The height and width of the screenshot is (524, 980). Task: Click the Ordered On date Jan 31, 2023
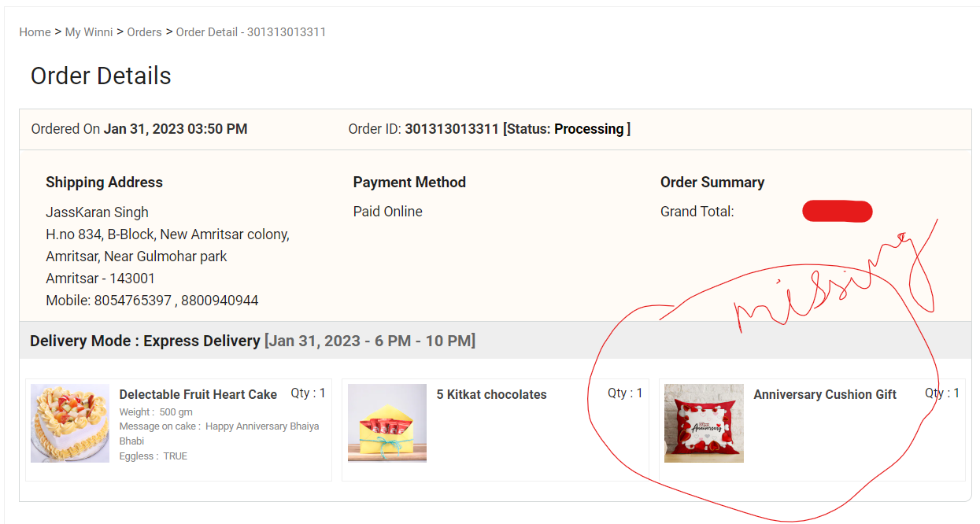pyautogui.click(x=175, y=129)
